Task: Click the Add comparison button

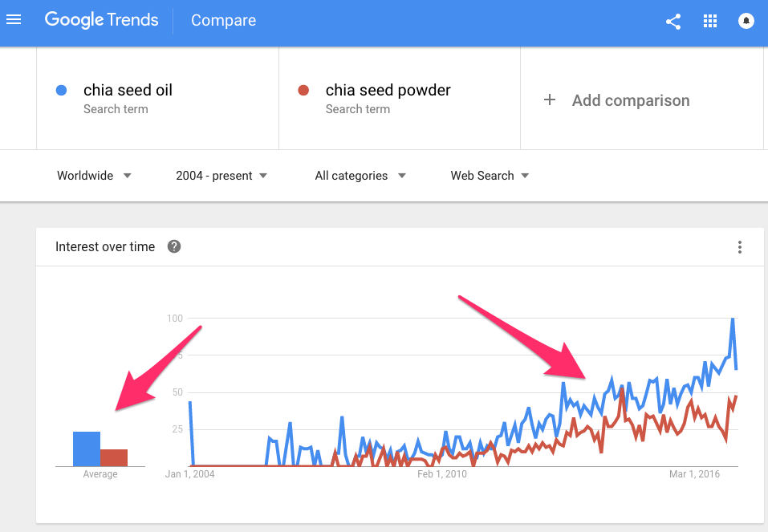Action: [630, 100]
